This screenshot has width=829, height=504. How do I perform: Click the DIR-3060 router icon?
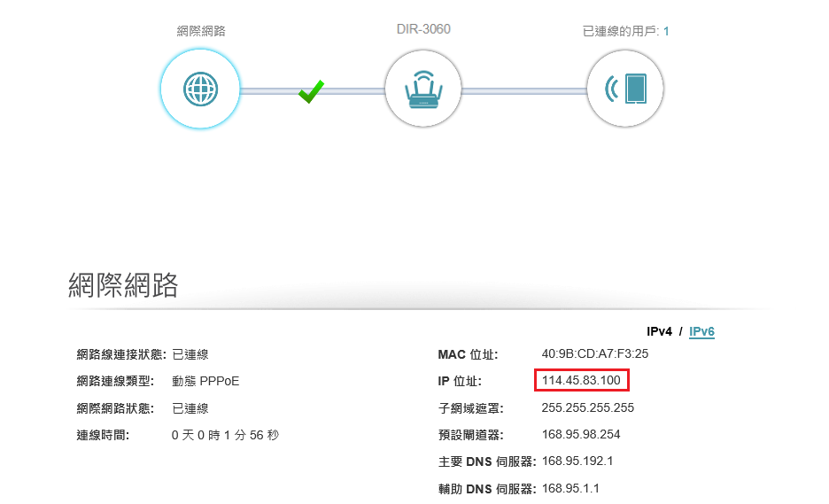pyautogui.click(x=422, y=89)
